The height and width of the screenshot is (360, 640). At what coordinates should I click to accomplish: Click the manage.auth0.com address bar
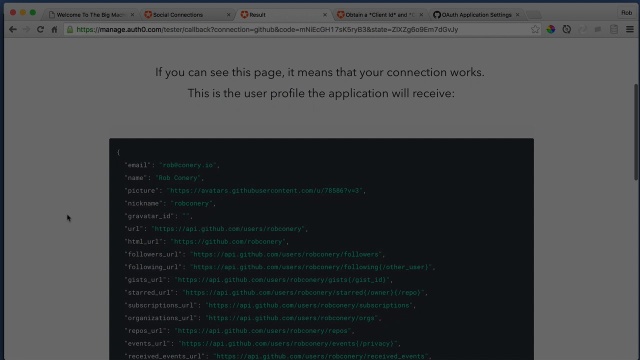(302, 29)
